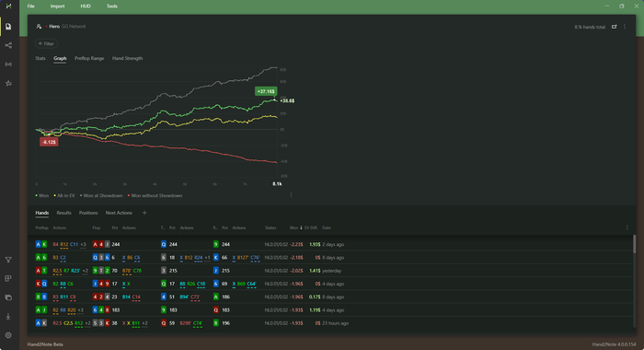Expand +1 turn actions in A 6 row

[207, 258]
